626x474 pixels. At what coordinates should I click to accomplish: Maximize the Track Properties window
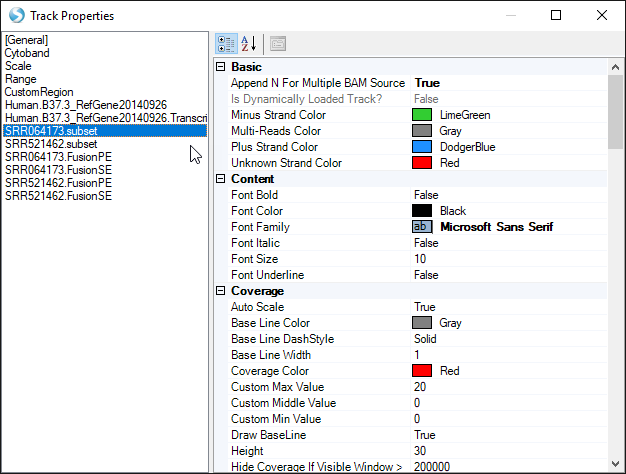pos(556,15)
